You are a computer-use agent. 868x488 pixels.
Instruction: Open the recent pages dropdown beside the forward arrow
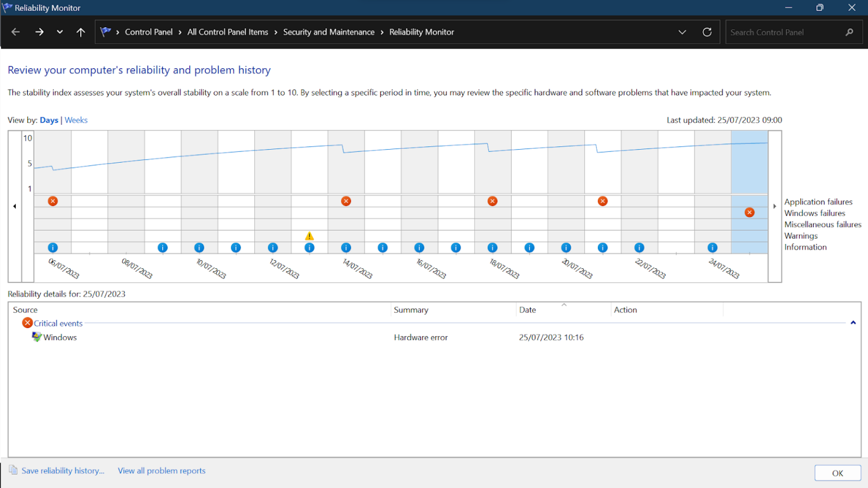pyautogui.click(x=59, y=32)
